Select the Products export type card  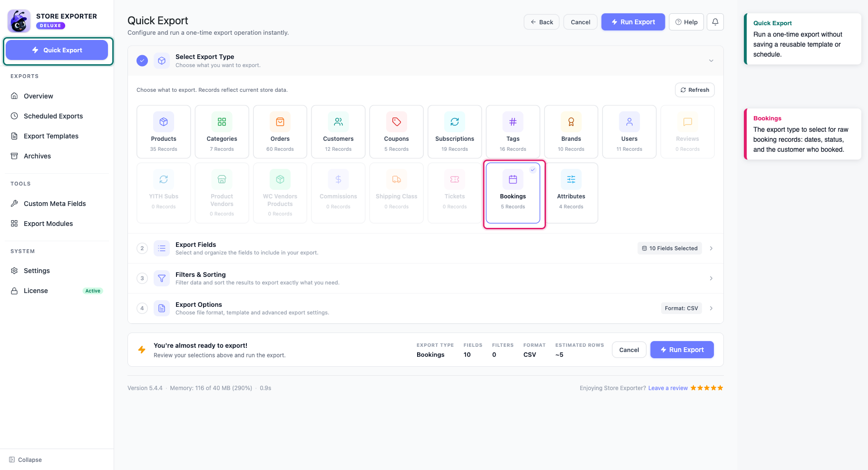(x=164, y=132)
